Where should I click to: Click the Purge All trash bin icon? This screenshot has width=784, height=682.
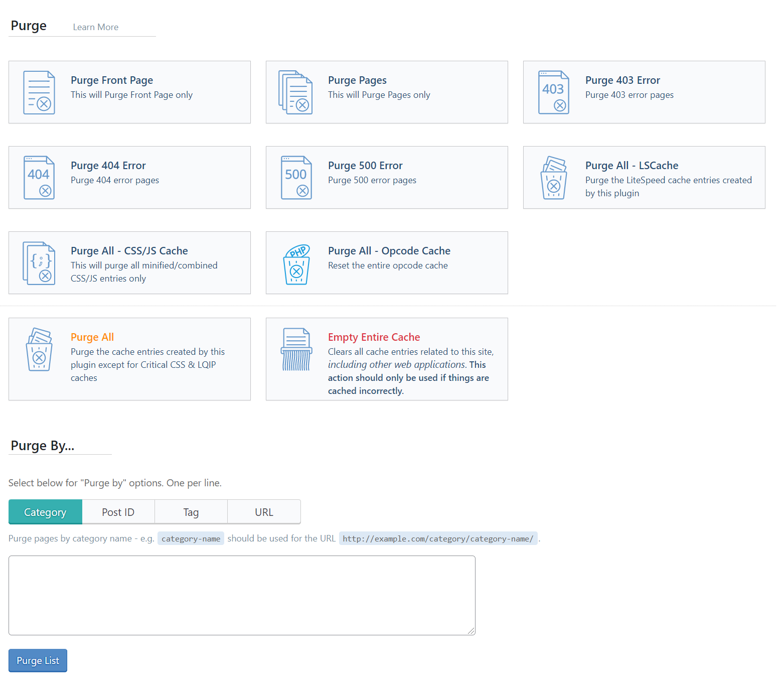39,349
